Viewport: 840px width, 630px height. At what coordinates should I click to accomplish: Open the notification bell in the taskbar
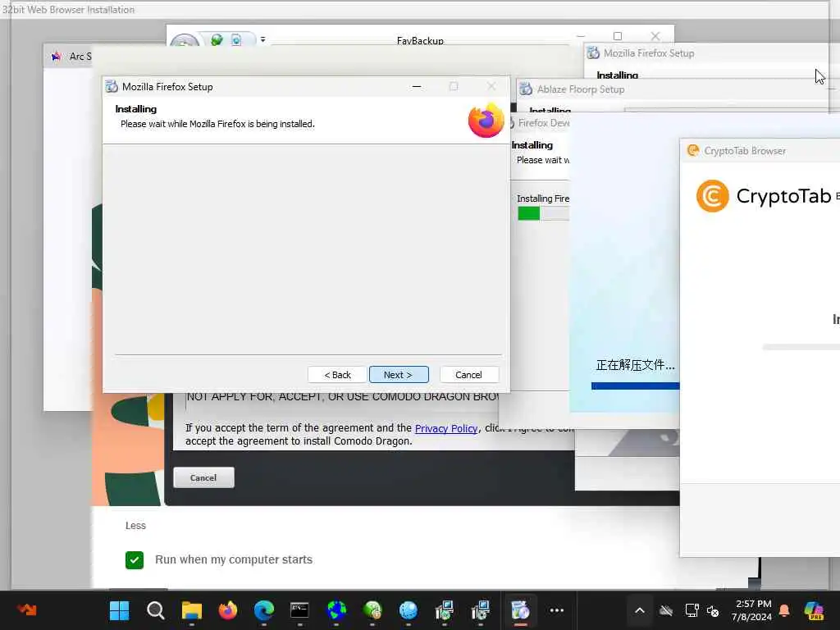tap(784, 610)
